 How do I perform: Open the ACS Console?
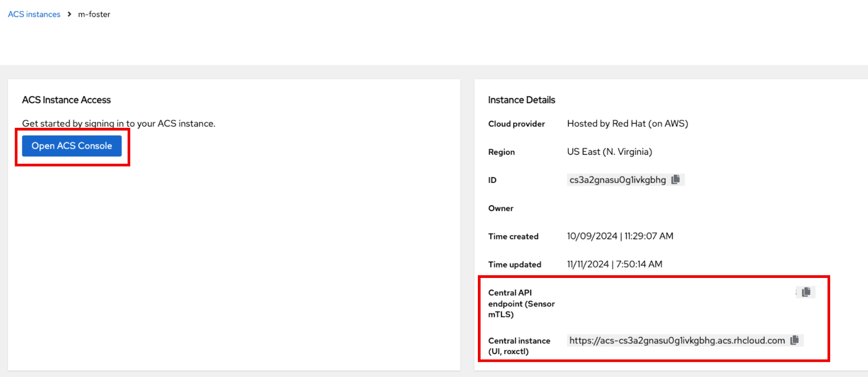click(x=72, y=146)
